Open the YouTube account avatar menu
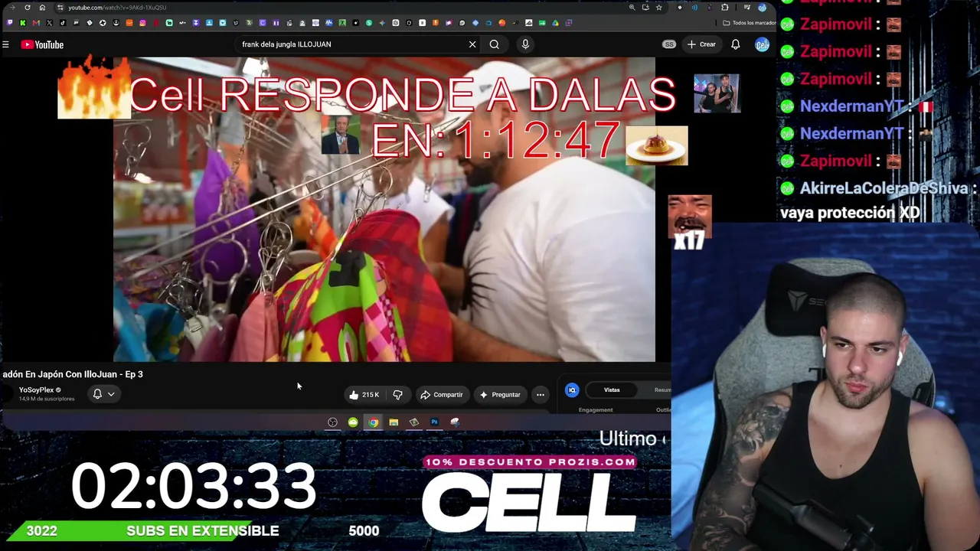The height and width of the screenshot is (551, 980). click(762, 44)
